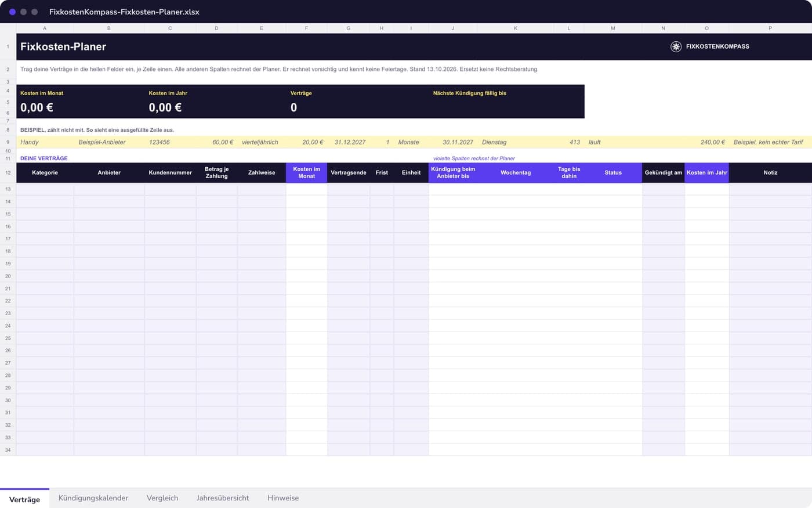This screenshot has width=812, height=508.
Task: Open the Hinweise sheet tab
Action: (x=283, y=498)
